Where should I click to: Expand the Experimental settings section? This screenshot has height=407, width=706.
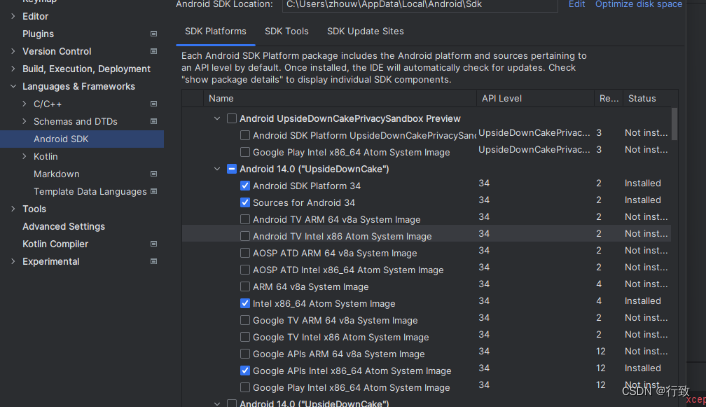tap(13, 262)
